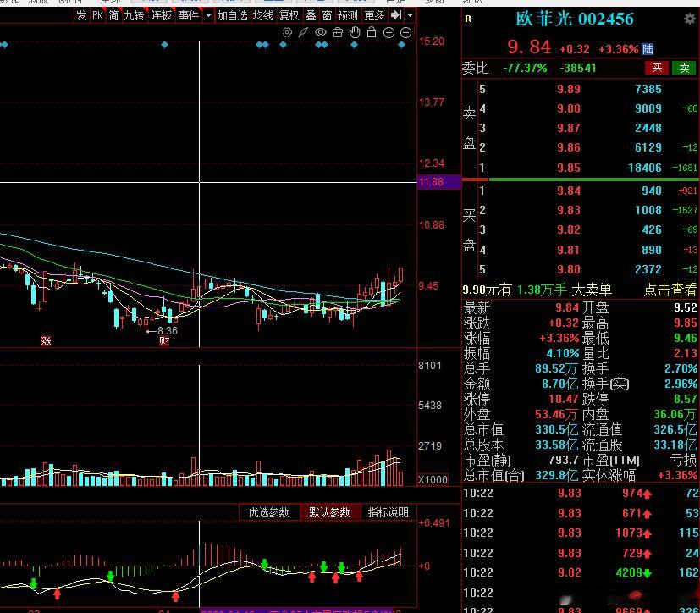The width and height of the screenshot is (700, 613).
Task: Click 总市值 value 330.5亿
Action: (557, 429)
